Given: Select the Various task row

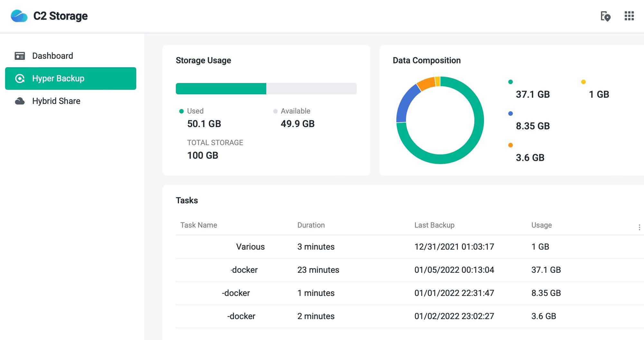Looking at the screenshot, I should tap(410, 247).
